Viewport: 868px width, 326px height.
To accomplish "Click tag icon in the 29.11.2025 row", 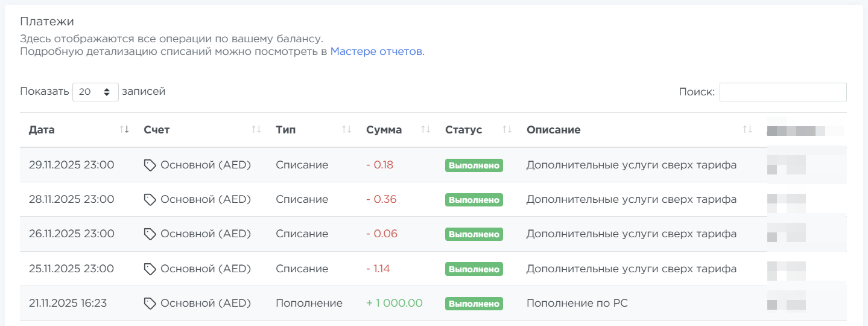I will coord(150,165).
